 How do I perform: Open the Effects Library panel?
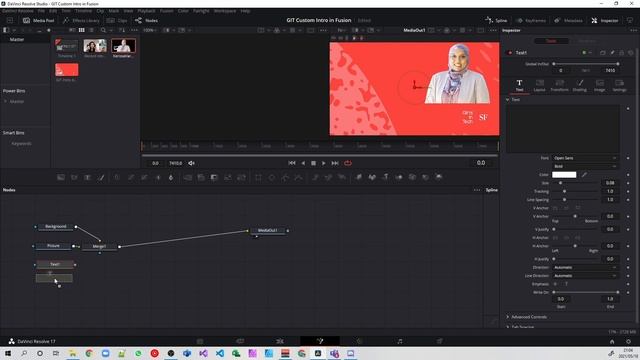coord(81,20)
